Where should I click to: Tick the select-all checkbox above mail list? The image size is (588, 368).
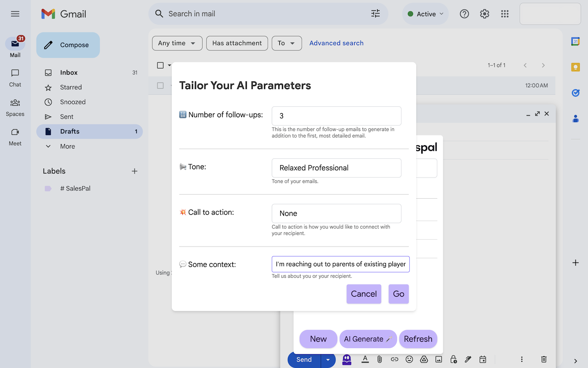point(160,65)
